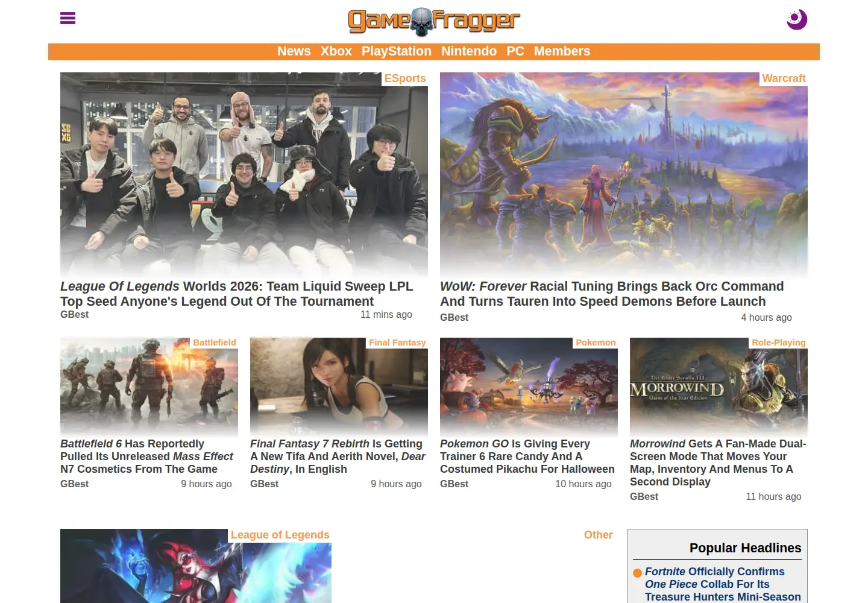This screenshot has height=603, width=868.
Task: Click the Battlefield category tag
Action: pos(215,343)
